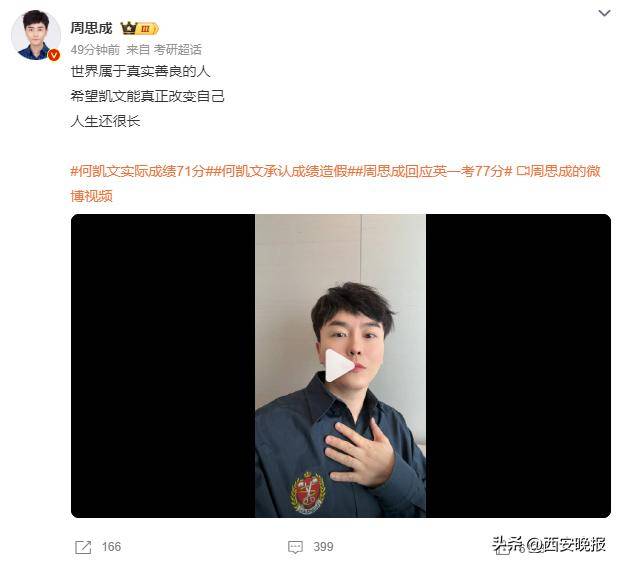Image resolution: width=620 pixels, height=566 pixels.
Task: Expand the post options chevron
Action: pos(604,13)
